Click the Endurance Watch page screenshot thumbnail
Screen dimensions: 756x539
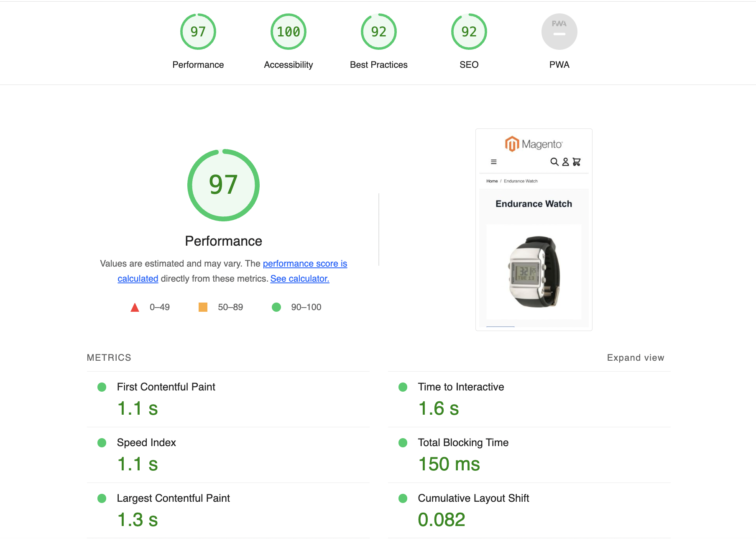[534, 230]
